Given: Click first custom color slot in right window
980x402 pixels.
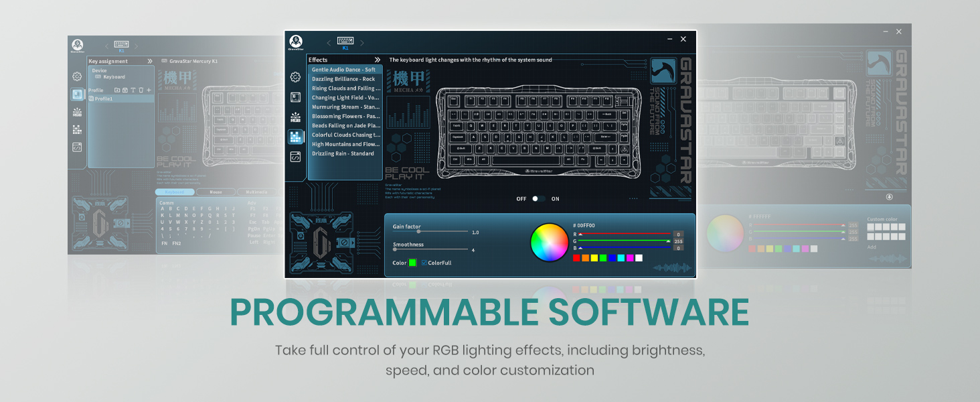Looking at the screenshot, I should coord(871,228).
